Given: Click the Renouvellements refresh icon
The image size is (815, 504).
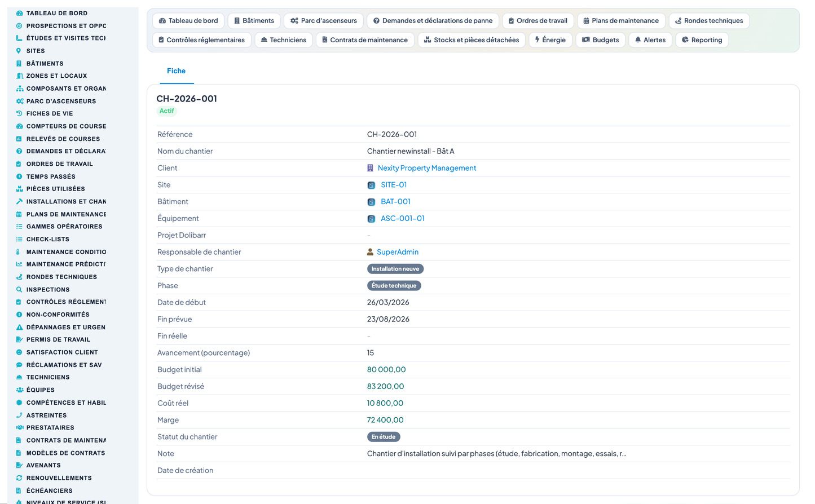Looking at the screenshot, I should point(19,478).
